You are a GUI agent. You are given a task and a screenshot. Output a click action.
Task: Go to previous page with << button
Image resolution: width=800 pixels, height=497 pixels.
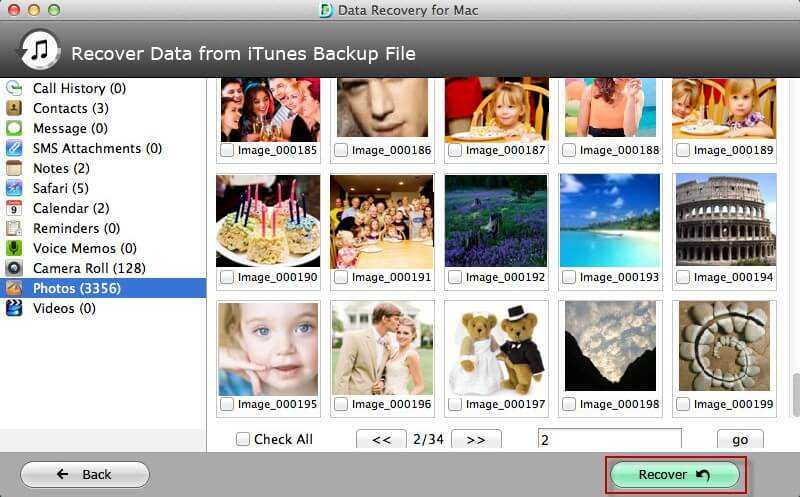[x=381, y=439]
